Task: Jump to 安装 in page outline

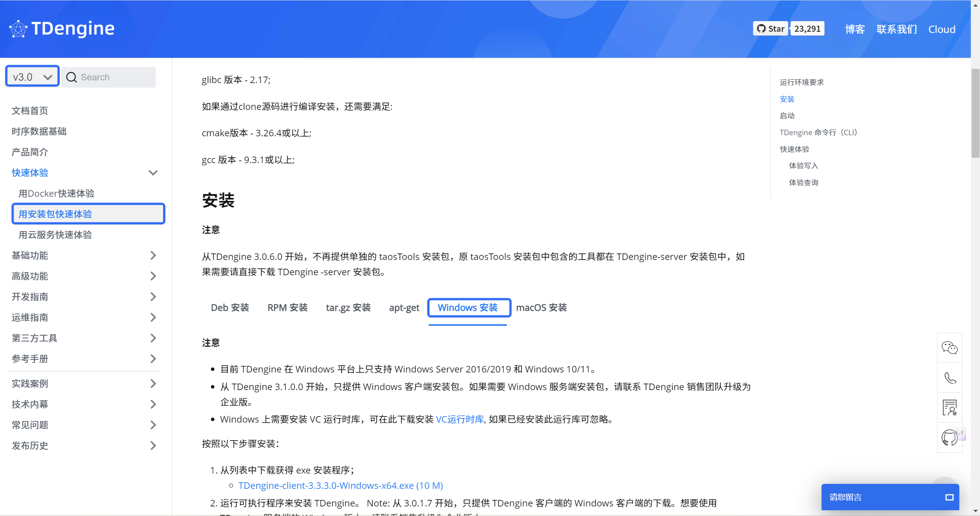Action: (787, 99)
